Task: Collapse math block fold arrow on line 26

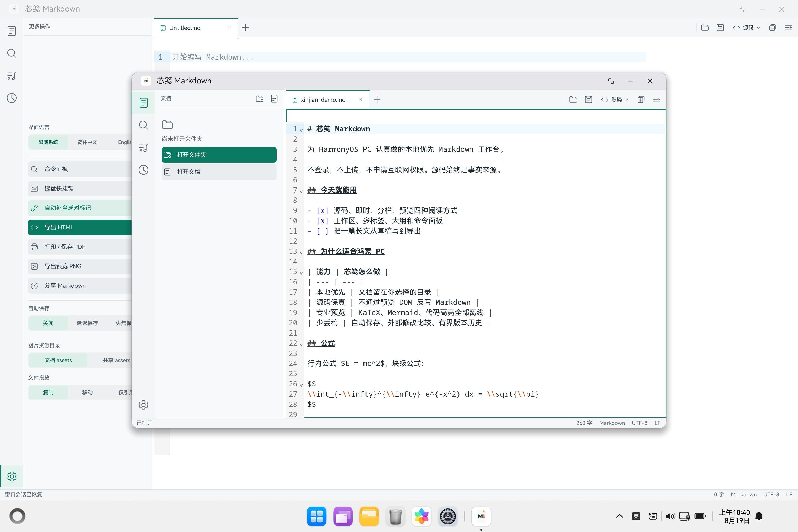Action: coord(301,385)
